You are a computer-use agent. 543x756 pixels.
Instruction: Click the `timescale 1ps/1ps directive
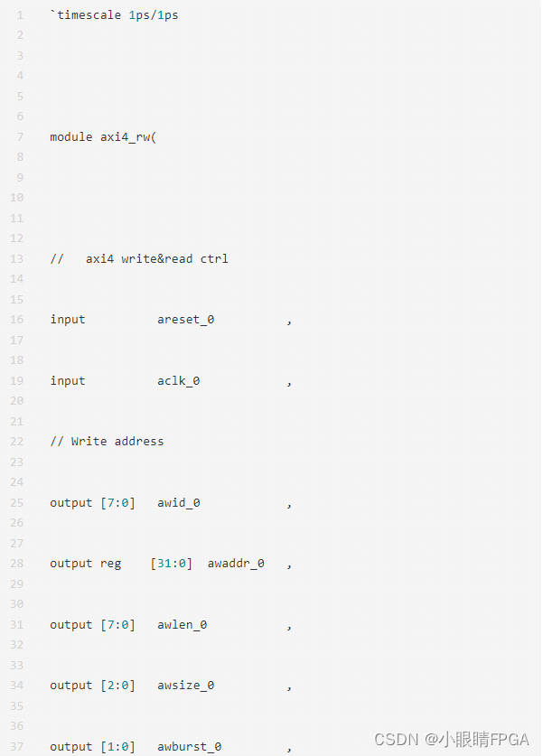(x=114, y=15)
